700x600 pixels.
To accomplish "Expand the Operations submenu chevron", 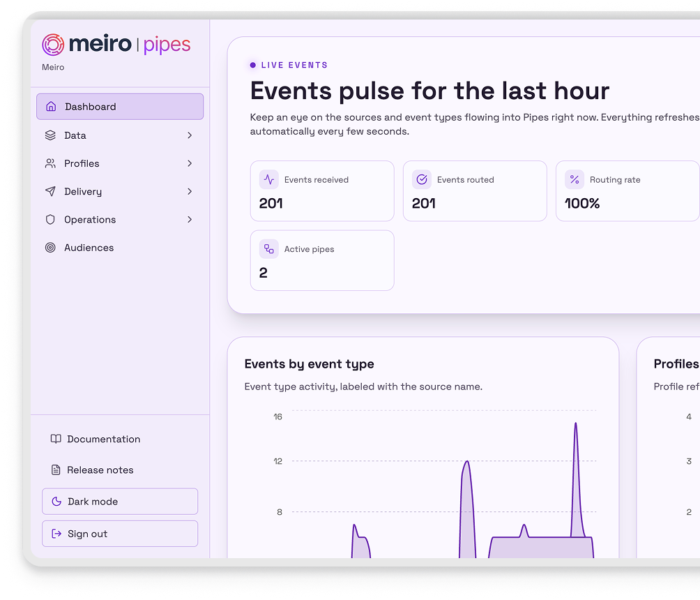I will pyautogui.click(x=190, y=219).
